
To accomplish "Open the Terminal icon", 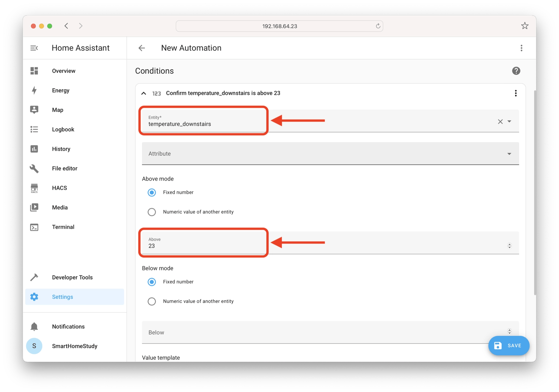I will pyautogui.click(x=34, y=227).
